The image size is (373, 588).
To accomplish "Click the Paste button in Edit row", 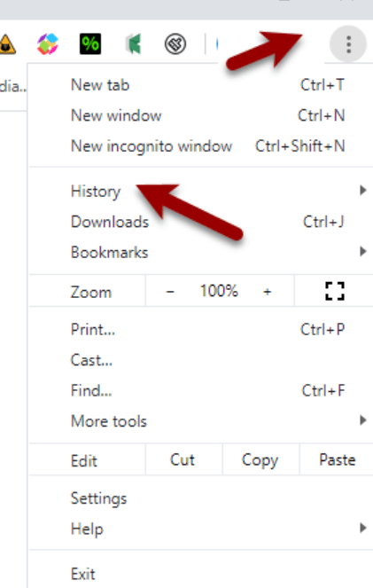I will (x=337, y=459).
